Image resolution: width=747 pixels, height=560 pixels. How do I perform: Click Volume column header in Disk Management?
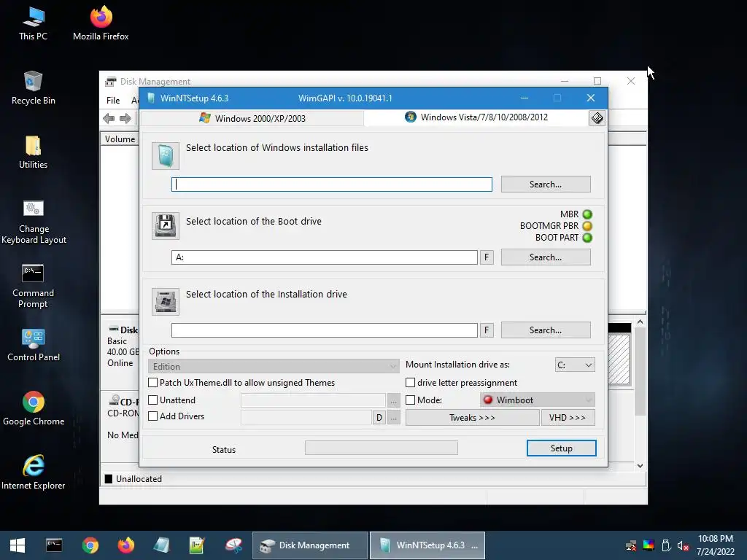tap(120, 139)
